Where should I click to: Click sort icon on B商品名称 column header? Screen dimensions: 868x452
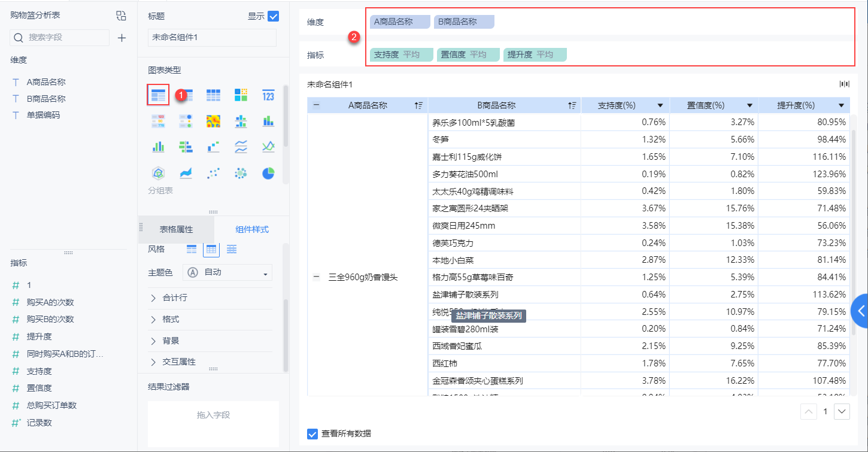[572, 105]
